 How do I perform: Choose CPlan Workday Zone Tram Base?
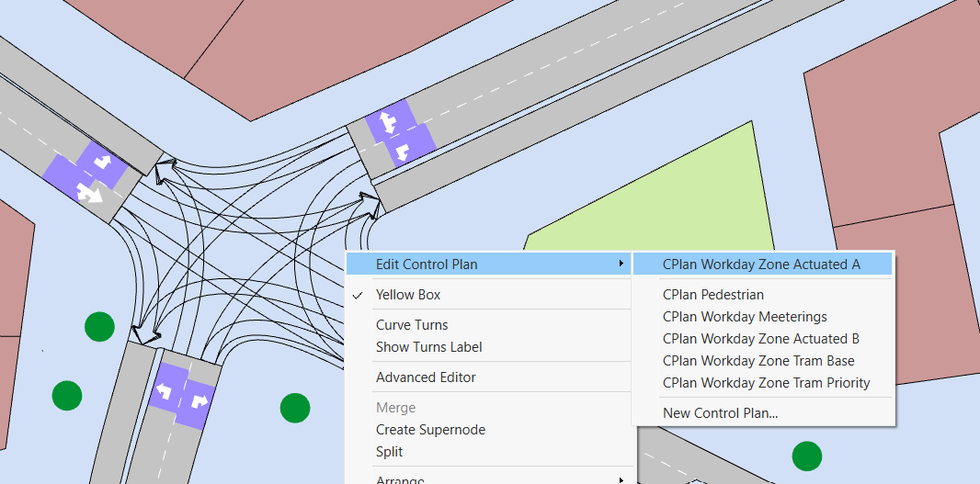click(758, 361)
